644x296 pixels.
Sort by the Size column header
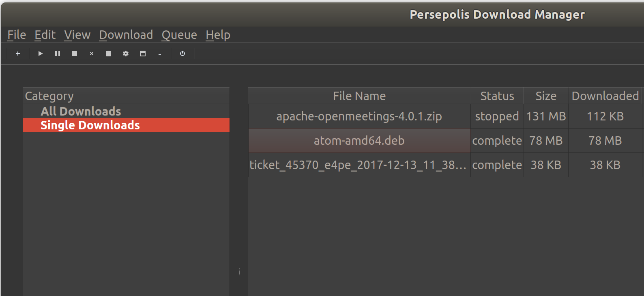pos(546,96)
